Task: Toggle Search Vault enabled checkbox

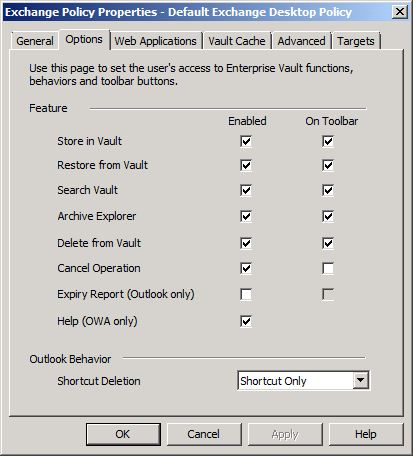Action: tap(246, 190)
